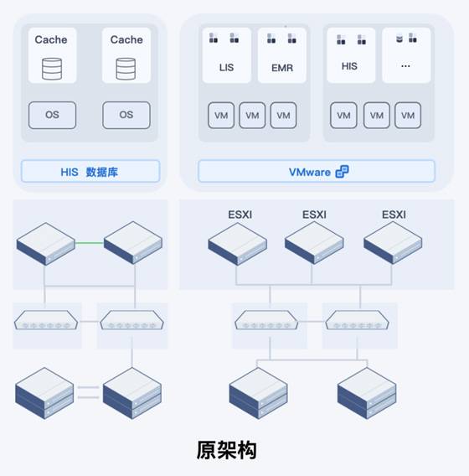This screenshot has height=476, width=469.
Task: Select the middle ESXI server icon
Action: click(x=314, y=242)
